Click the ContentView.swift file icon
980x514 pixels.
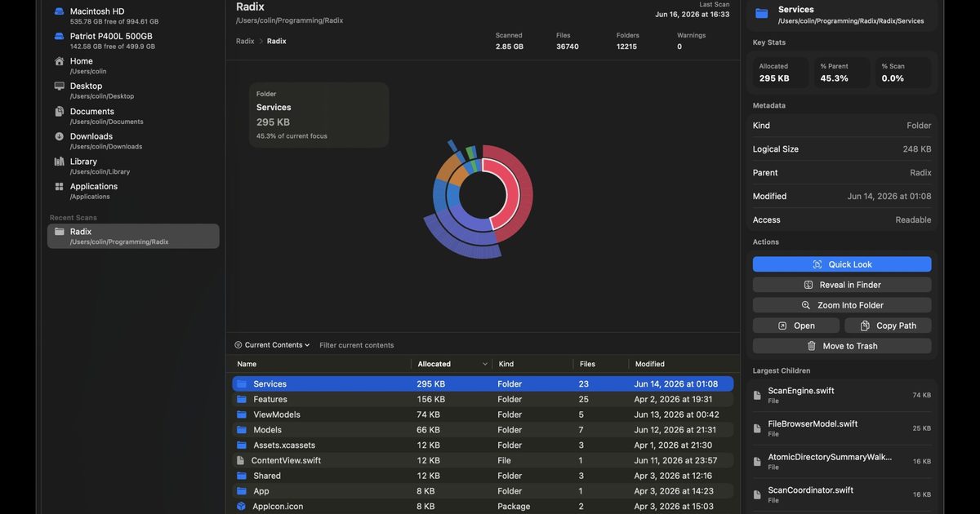tap(240, 460)
